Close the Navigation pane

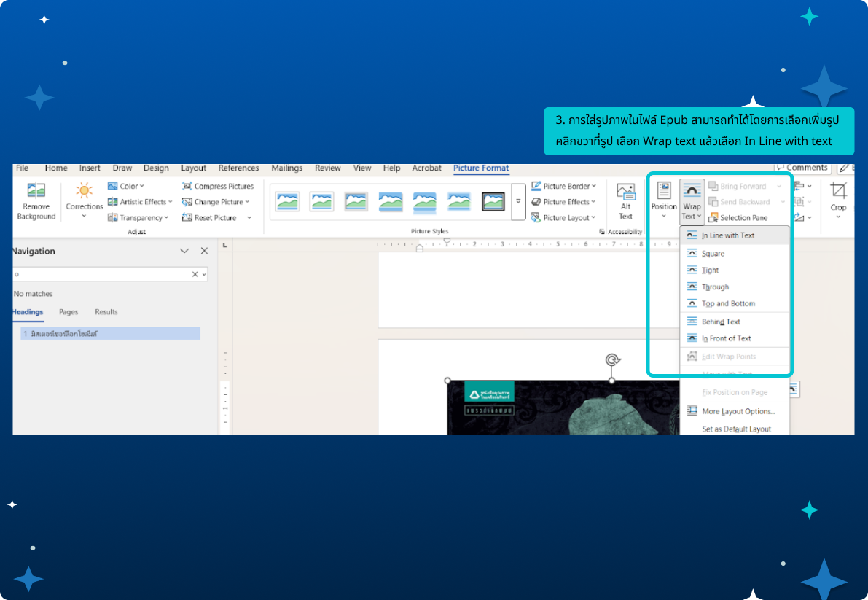204,251
